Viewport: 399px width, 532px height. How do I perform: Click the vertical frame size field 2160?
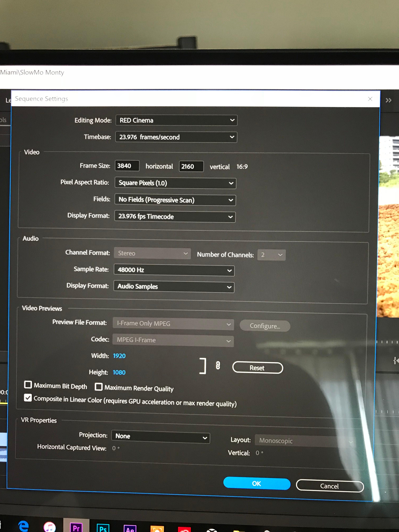[191, 167]
